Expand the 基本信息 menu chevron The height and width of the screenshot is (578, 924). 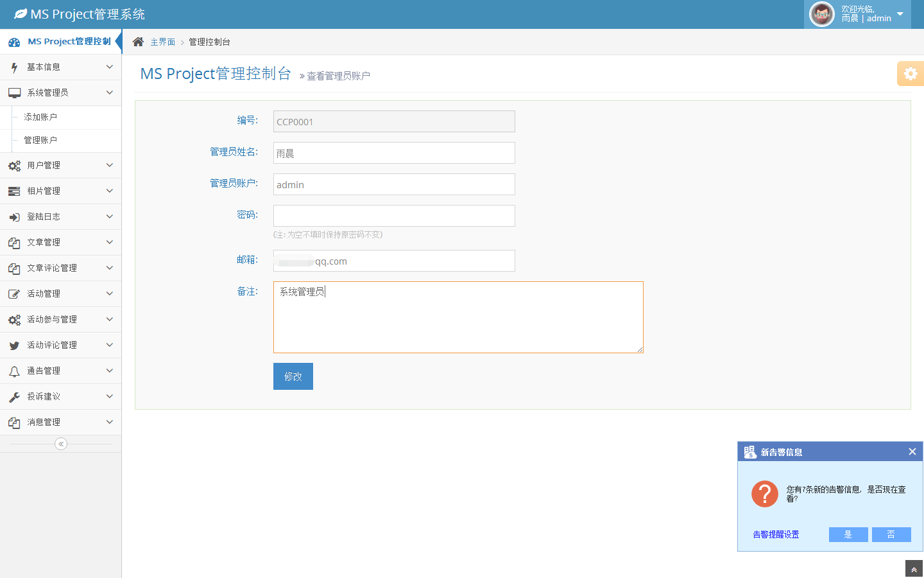109,67
